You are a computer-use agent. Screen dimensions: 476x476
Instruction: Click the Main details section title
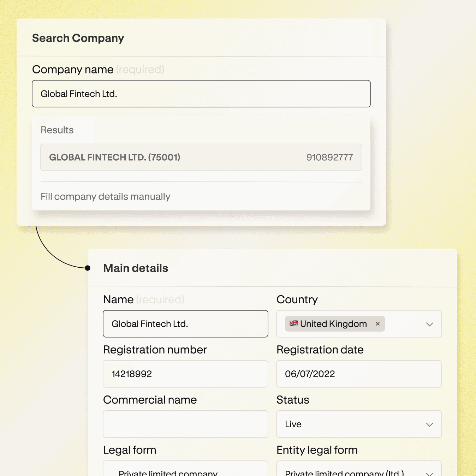point(136,268)
